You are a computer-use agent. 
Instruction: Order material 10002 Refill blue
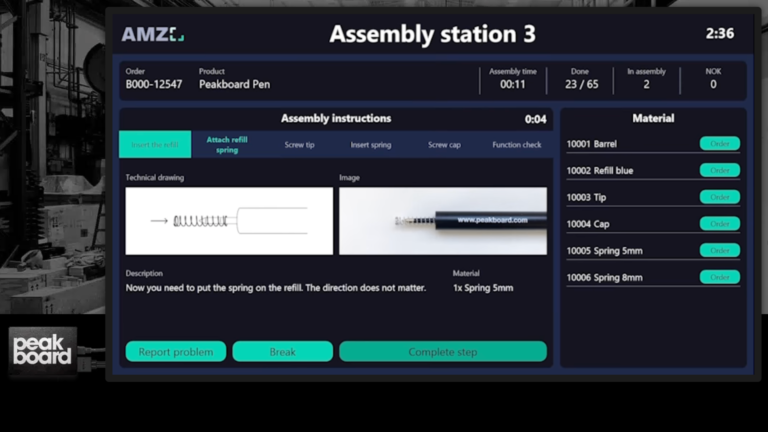[x=719, y=171]
